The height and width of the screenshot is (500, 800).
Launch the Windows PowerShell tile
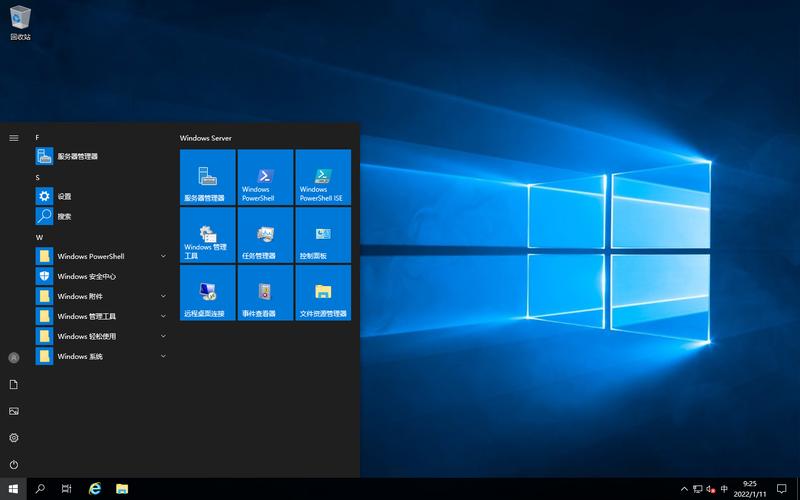coord(265,177)
